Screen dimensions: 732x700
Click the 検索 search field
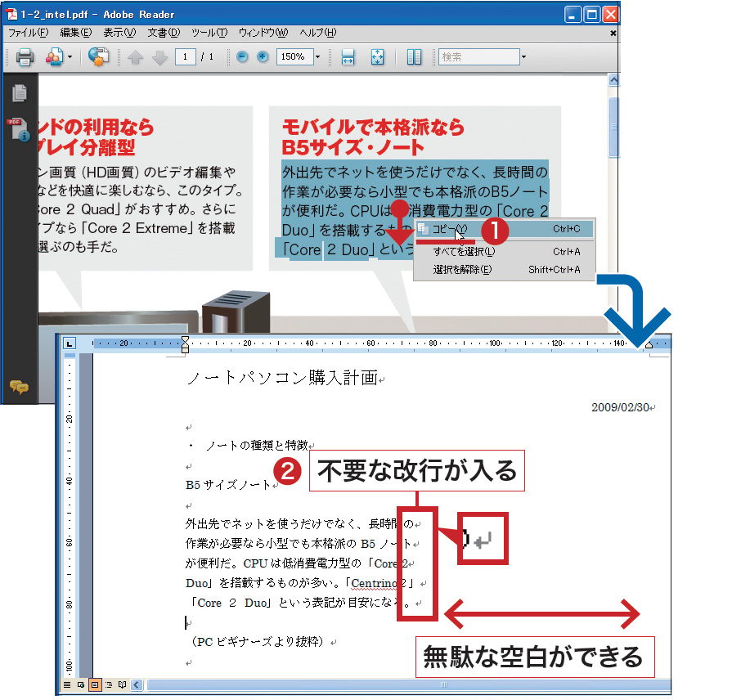pos(479,57)
